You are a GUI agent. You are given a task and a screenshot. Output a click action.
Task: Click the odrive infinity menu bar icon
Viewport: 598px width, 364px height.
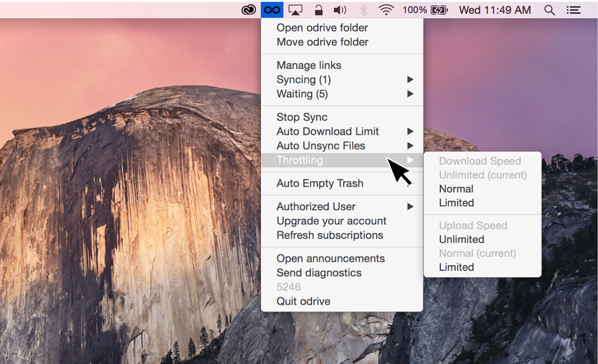coord(272,10)
